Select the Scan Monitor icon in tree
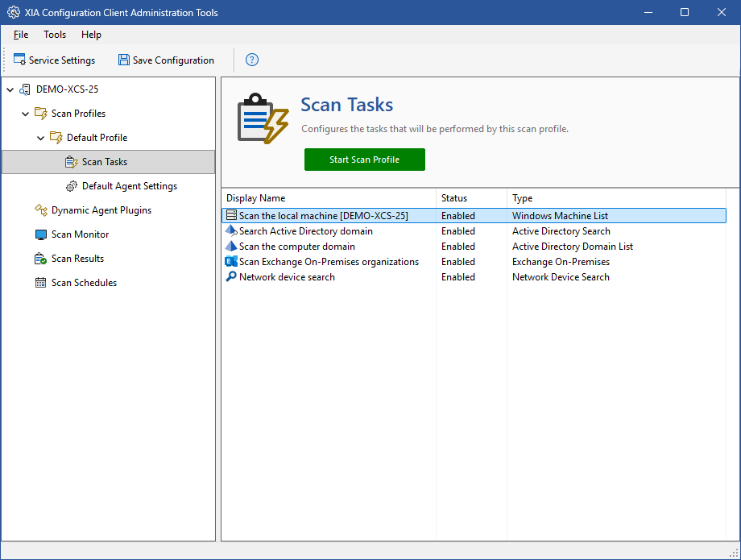Viewport: 741px width, 560px height. (41, 234)
